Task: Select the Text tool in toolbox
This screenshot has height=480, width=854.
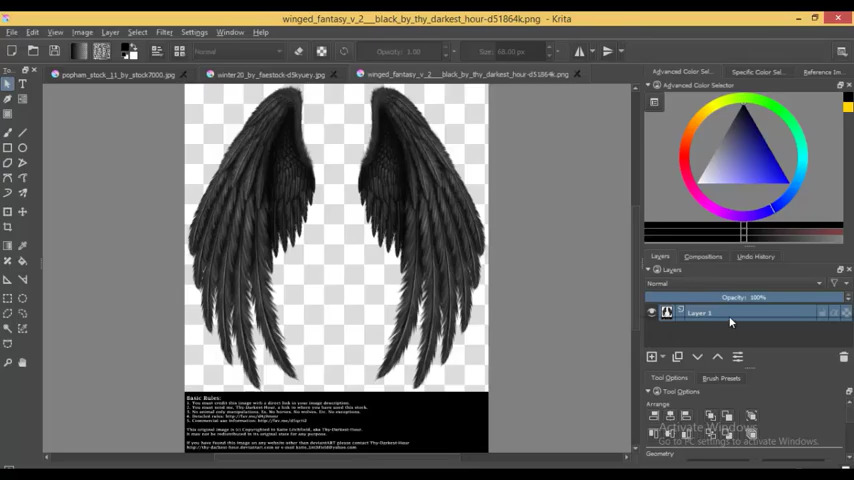Action: 22,84
